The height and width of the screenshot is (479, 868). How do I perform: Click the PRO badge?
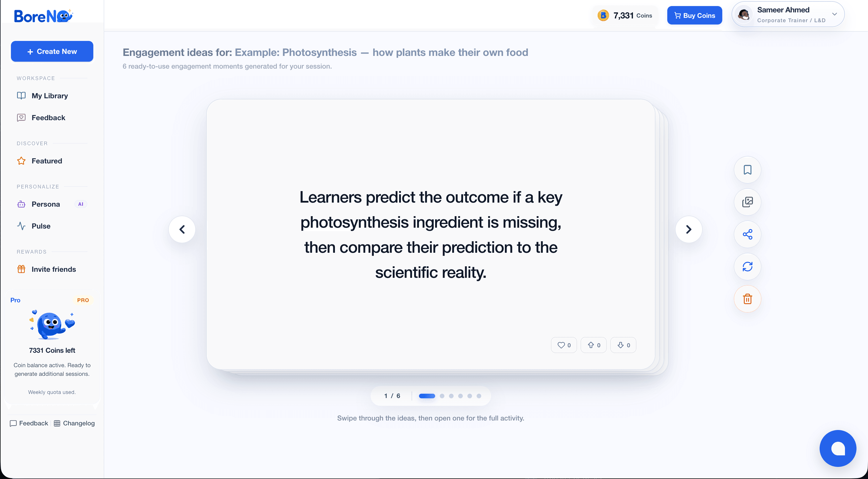click(x=83, y=300)
